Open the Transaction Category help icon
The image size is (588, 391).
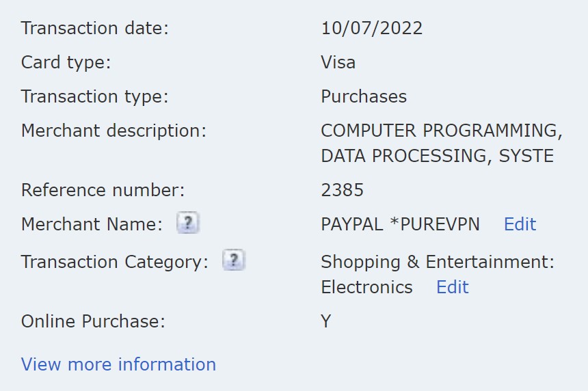[x=234, y=260]
